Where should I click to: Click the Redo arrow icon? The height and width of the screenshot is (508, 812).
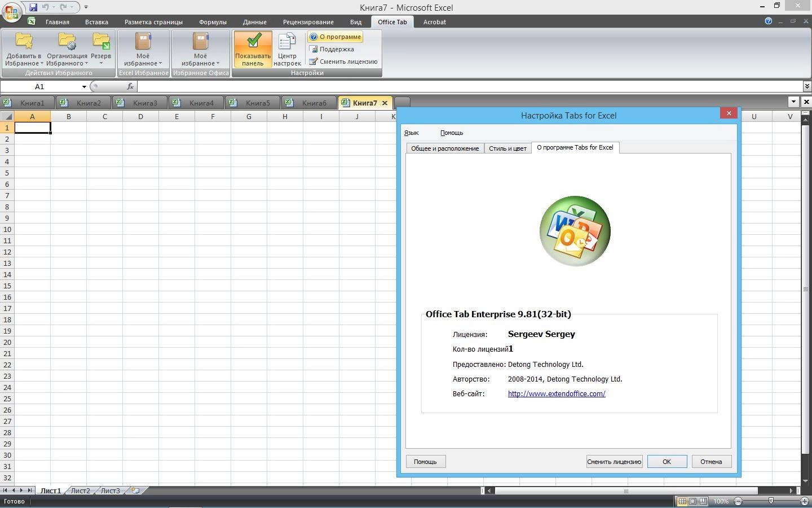(64, 7)
